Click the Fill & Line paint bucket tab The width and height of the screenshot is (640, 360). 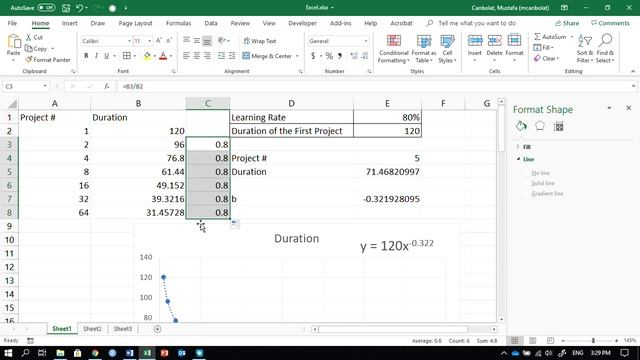tap(521, 126)
